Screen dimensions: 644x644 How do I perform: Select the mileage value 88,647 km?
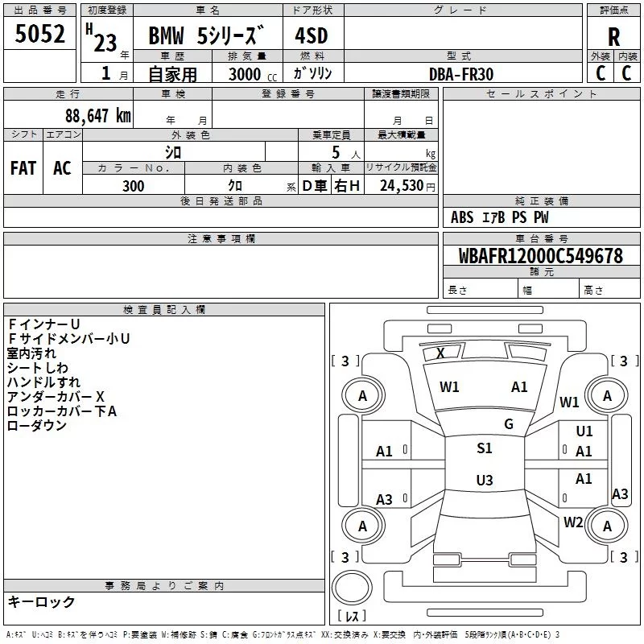tap(97, 115)
